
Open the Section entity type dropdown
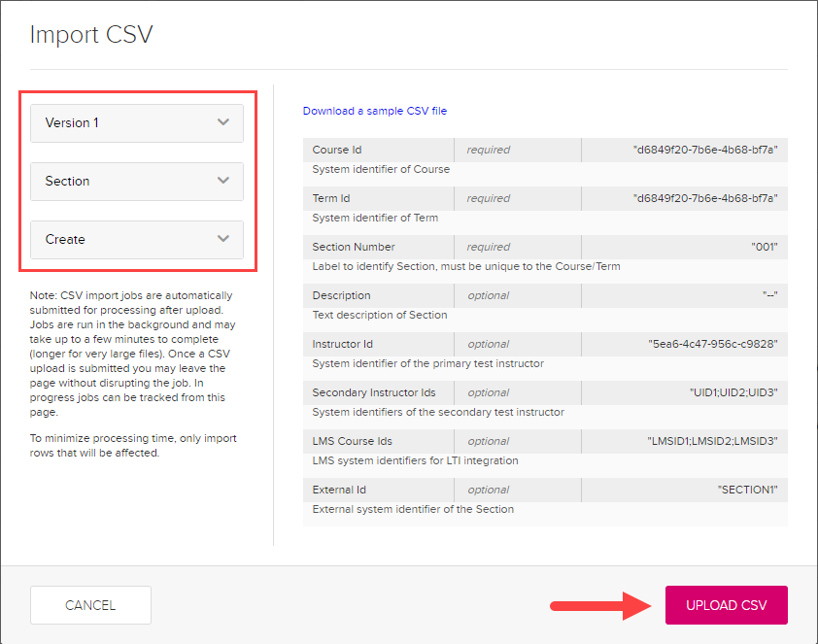[137, 182]
